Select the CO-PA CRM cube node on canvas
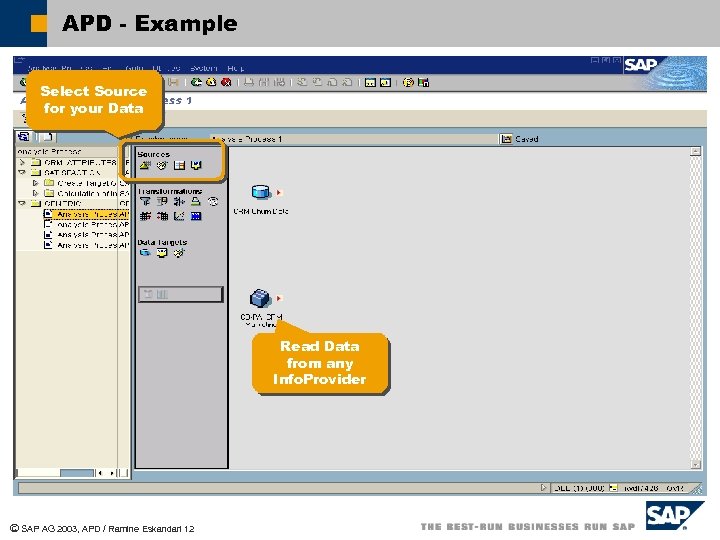Viewport: 720px width, 540px height. pos(260,298)
